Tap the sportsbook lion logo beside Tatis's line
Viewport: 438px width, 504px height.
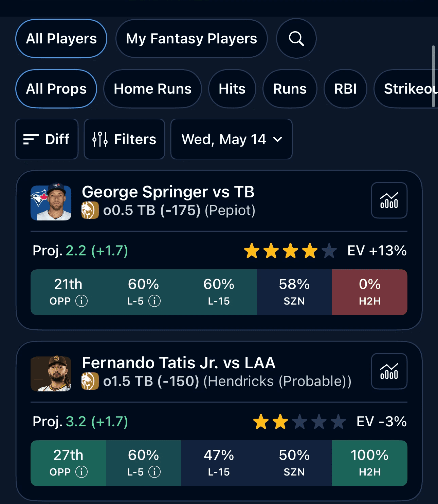point(90,381)
